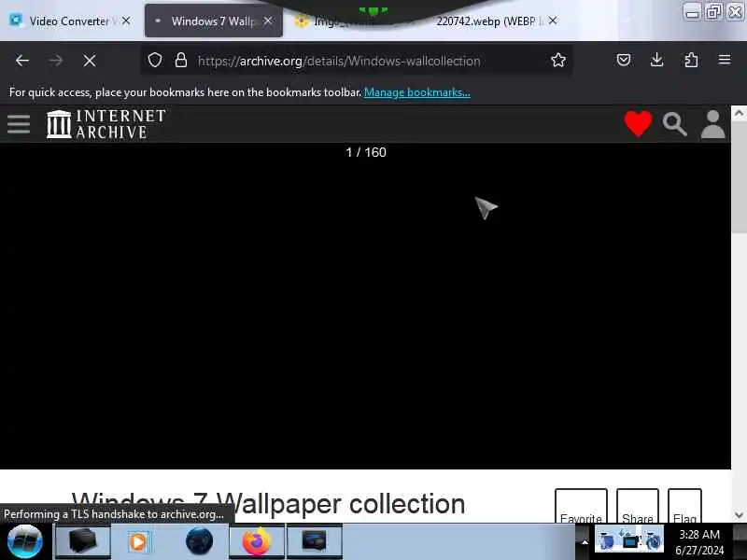
Task: Select the Windows 7 Wallpaper tab
Action: point(214,21)
